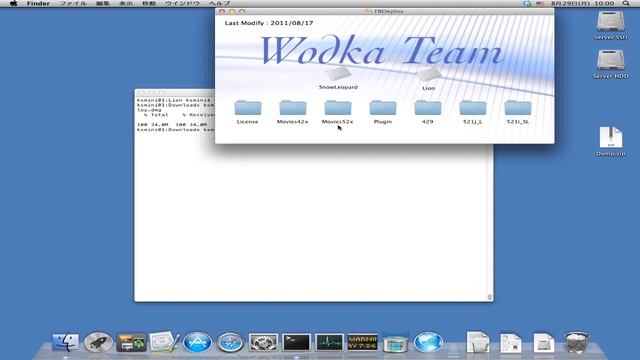Open the Movies52x folder
640x360 pixels.
pyautogui.click(x=338, y=108)
